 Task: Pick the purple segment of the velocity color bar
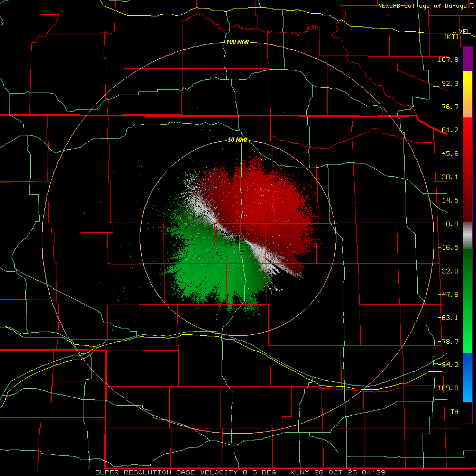click(x=467, y=59)
